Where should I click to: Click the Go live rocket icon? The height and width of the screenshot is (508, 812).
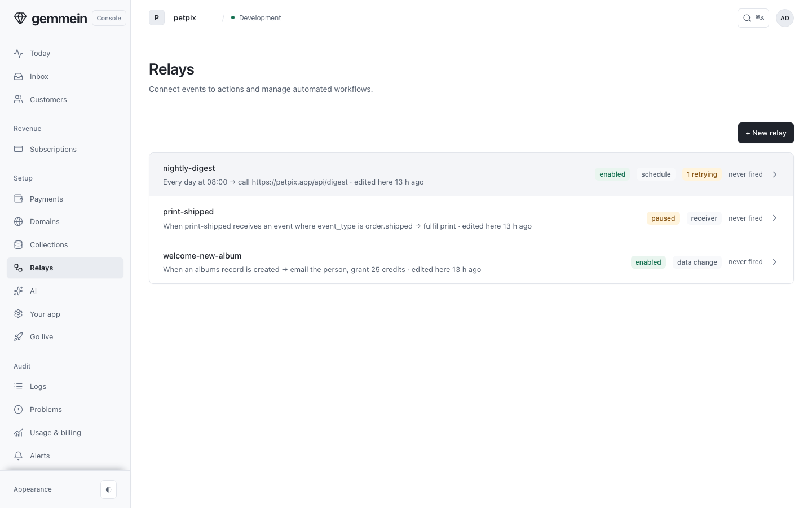tap(19, 336)
